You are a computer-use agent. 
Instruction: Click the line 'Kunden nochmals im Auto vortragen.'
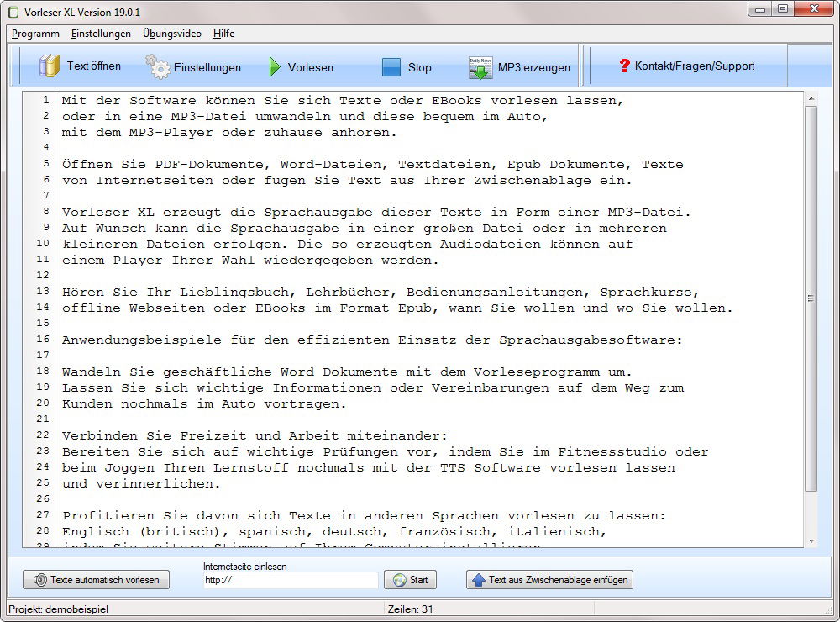pyautogui.click(x=204, y=403)
